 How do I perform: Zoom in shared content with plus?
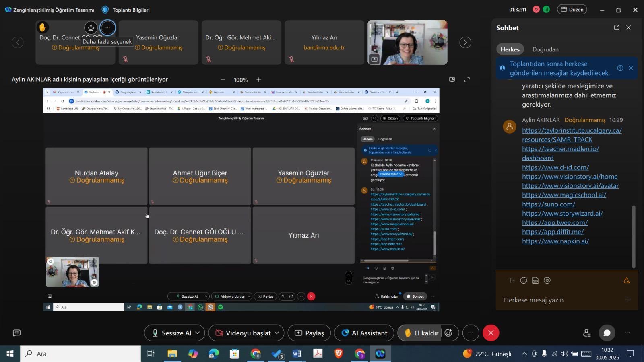(259, 80)
